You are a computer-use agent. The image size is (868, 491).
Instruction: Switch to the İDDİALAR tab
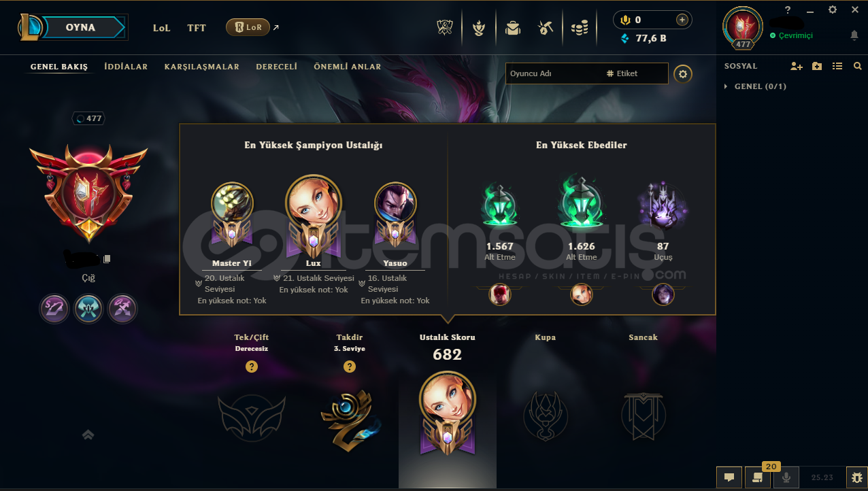126,67
